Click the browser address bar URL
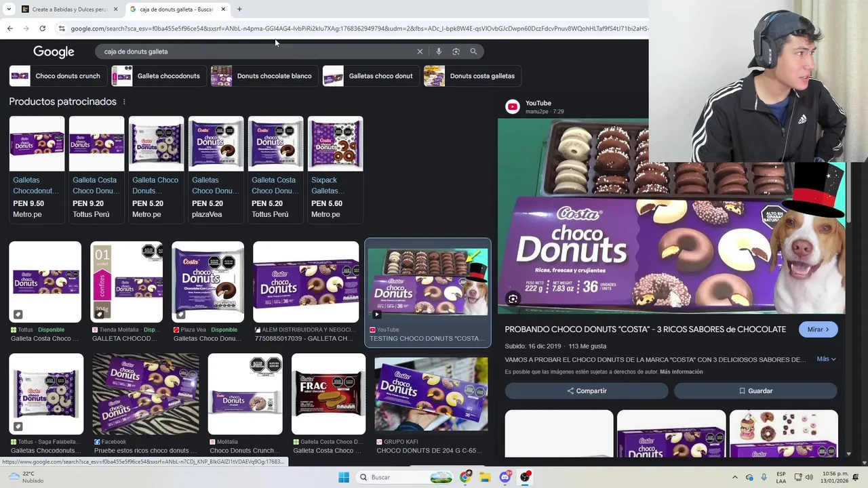The image size is (868, 488). pyautogui.click(x=359, y=28)
